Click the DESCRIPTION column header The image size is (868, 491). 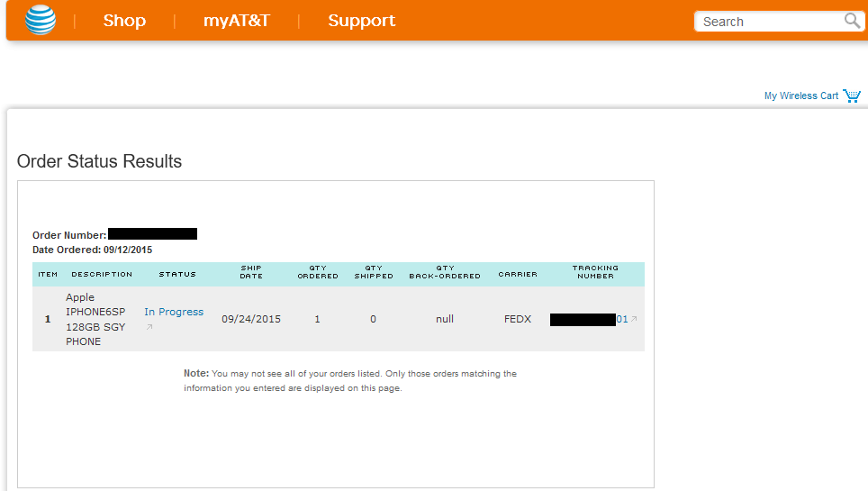point(102,274)
